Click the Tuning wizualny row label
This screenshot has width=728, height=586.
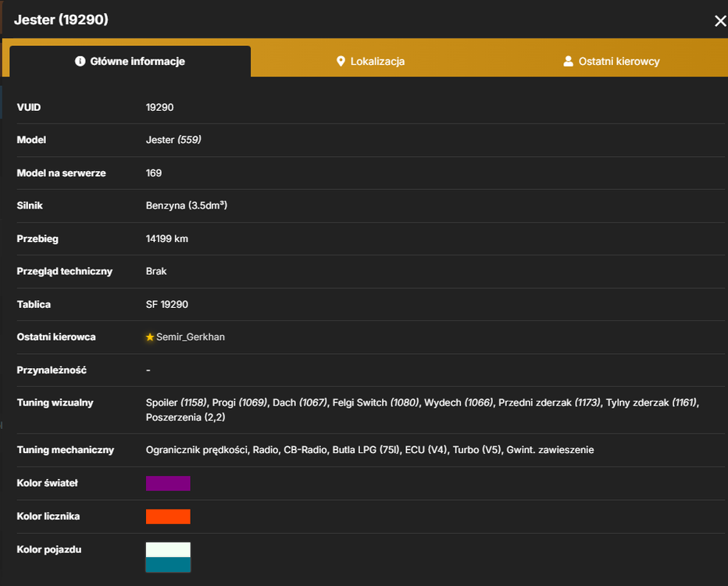pyautogui.click(x=55, y=402)
